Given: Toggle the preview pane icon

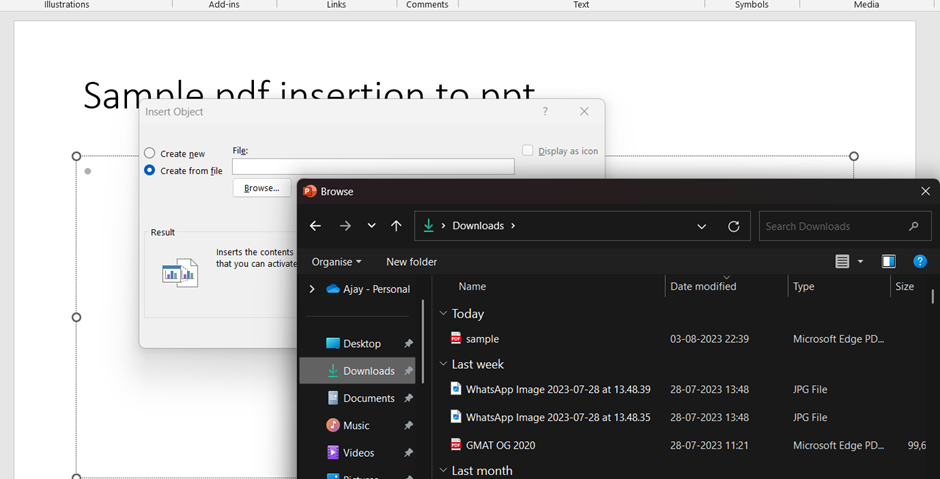Looking at the screenshot, I should pos(888,262).
